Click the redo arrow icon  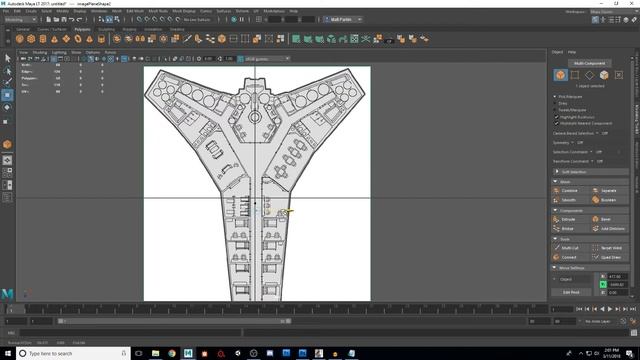pyautogui.click(x=80, y=19)
